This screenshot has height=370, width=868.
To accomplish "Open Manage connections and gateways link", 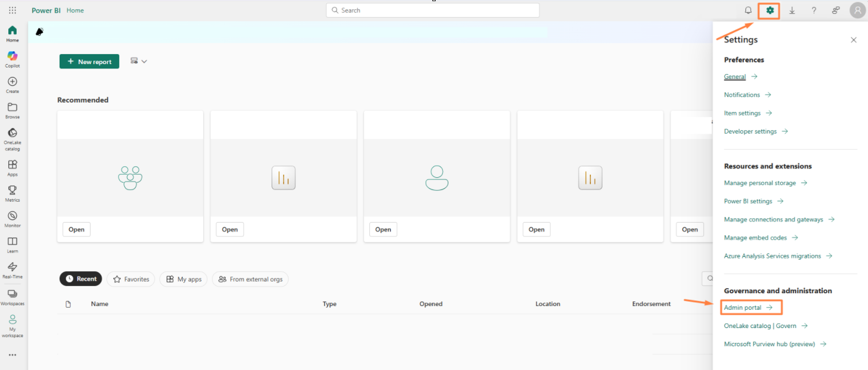I will (773, 220).
